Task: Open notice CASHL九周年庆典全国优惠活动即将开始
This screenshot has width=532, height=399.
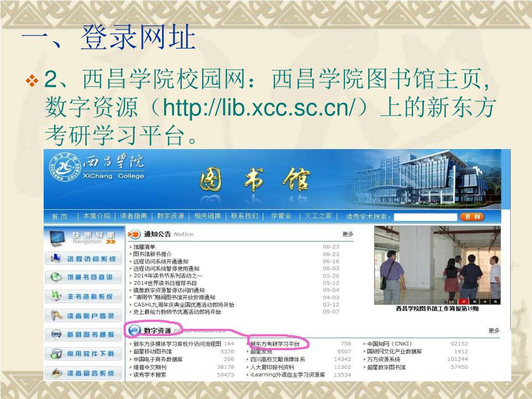Action: (183, 304)
